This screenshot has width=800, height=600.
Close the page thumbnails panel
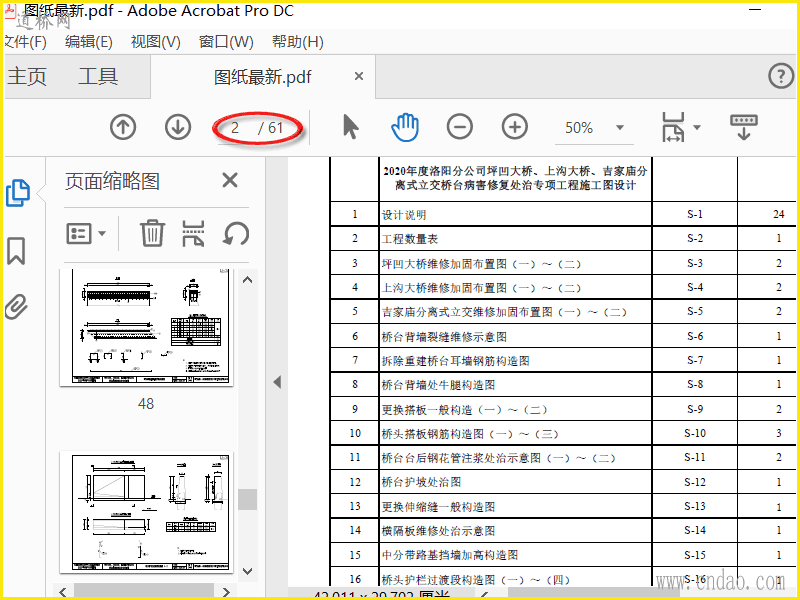(230, 180)
